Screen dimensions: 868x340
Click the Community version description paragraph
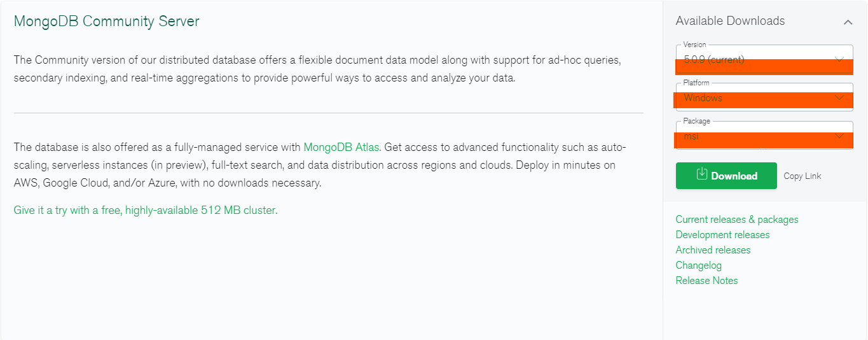[317, 69]
